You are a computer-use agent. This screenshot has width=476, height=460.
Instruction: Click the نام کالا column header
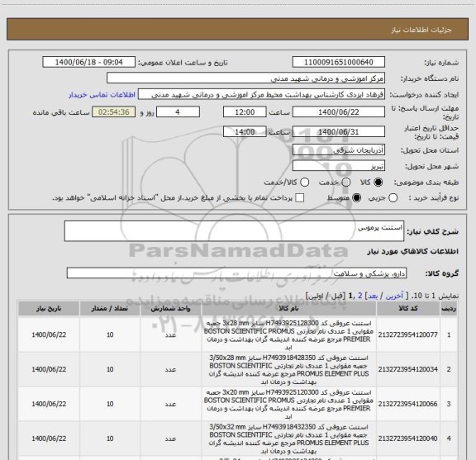tap(288, 309)
